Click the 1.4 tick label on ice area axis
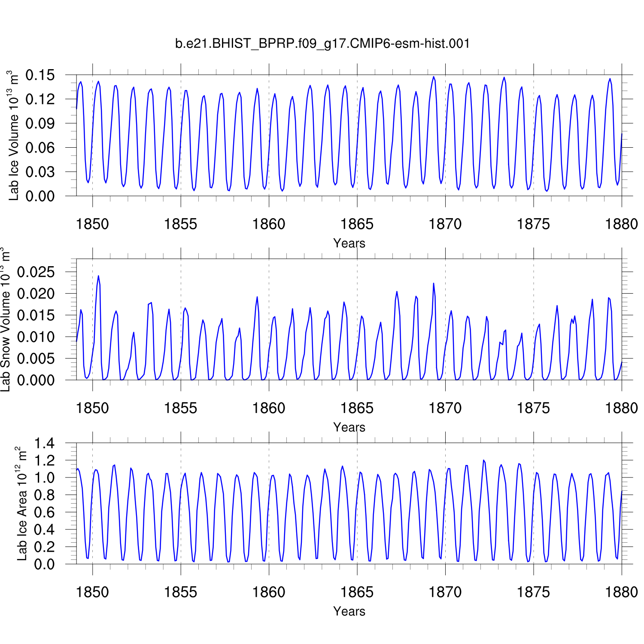This screenshot has width=644, height=644. pos(44,443)
